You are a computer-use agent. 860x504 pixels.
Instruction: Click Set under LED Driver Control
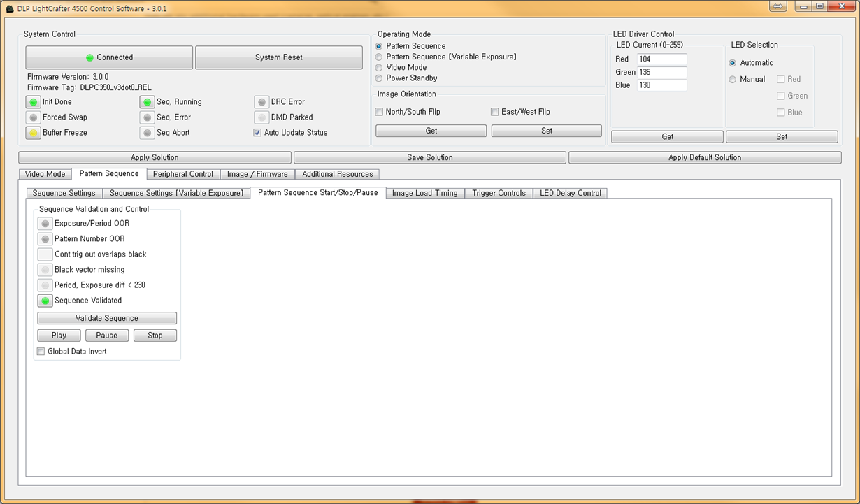point(782,137)
